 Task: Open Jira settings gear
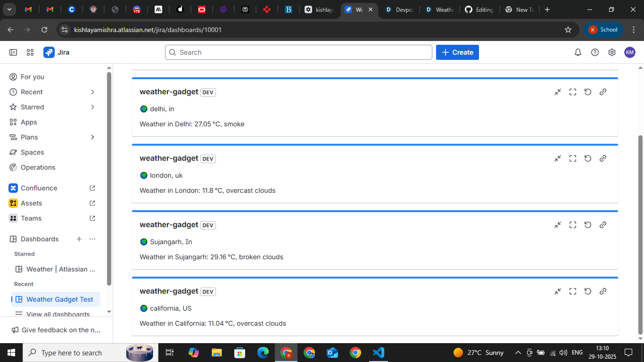(612, 52)
